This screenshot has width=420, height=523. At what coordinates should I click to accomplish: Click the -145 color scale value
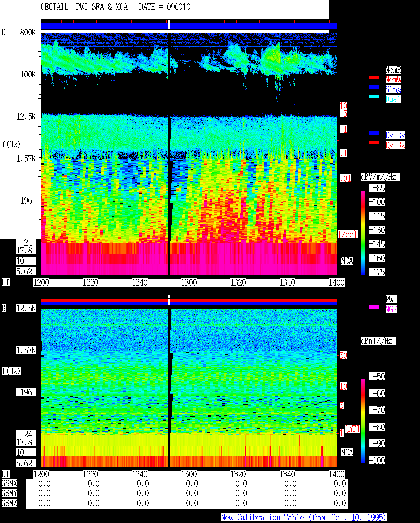377,244
